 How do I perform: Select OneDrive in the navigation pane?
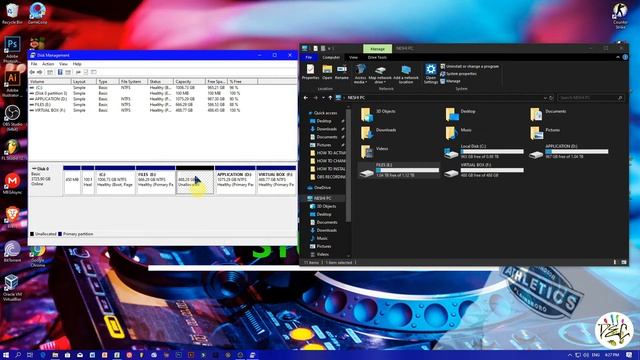(319, 188)
